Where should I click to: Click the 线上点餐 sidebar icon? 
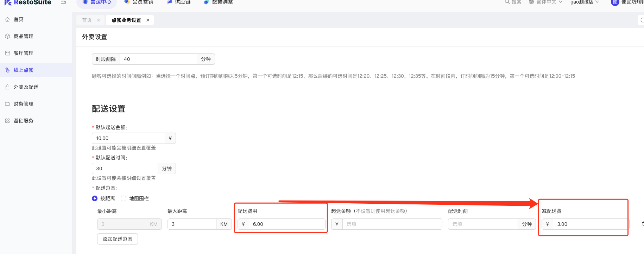pyautogui.click(x=7, y=70)
